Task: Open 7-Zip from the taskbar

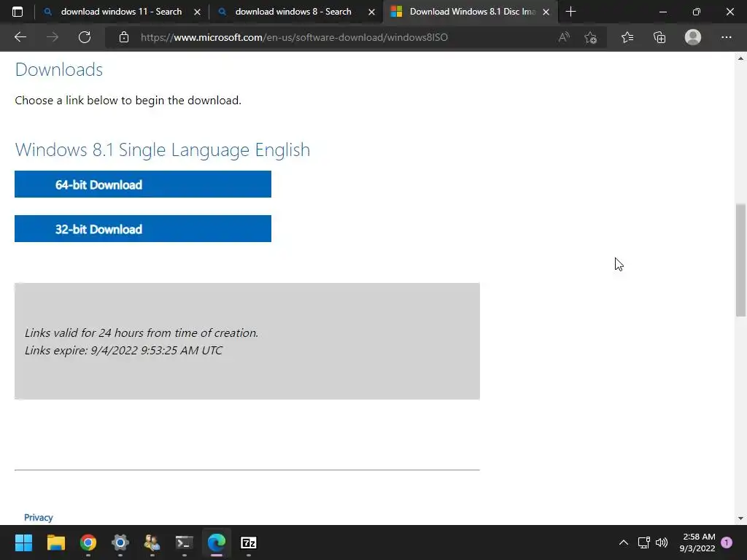Action: point(249,542)
